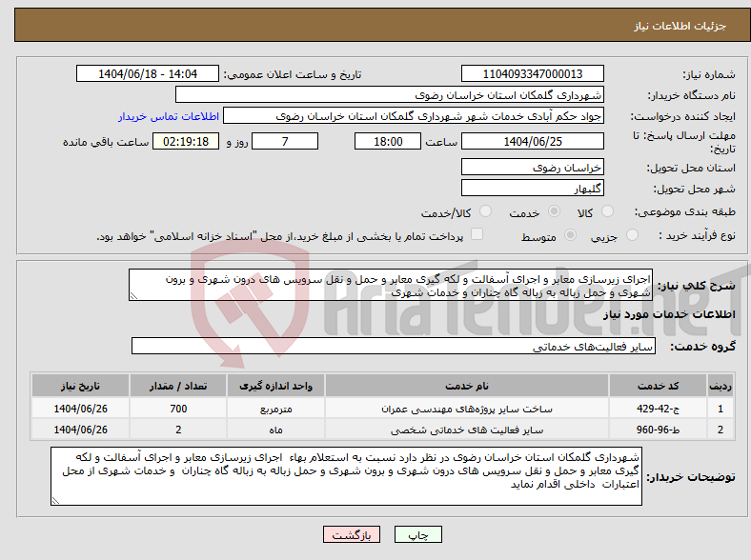The width and height of the screenshot is (751, 560).
Task: Click the شماره نیاز label
Action: [709, 74]
